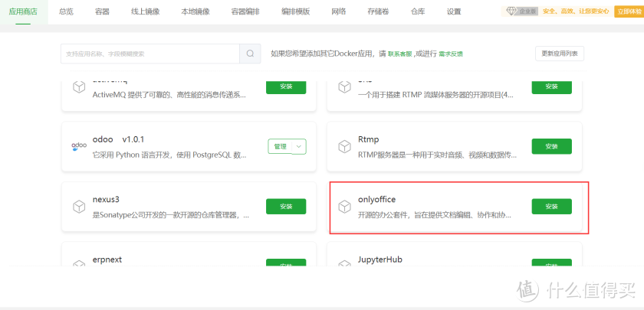Open the 仓库 tab

coord(418,11)
